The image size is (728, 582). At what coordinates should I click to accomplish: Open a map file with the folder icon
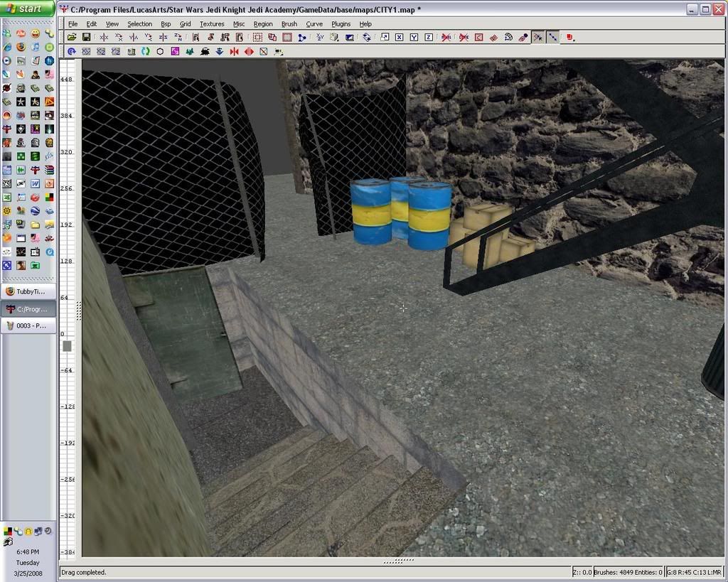72,37
